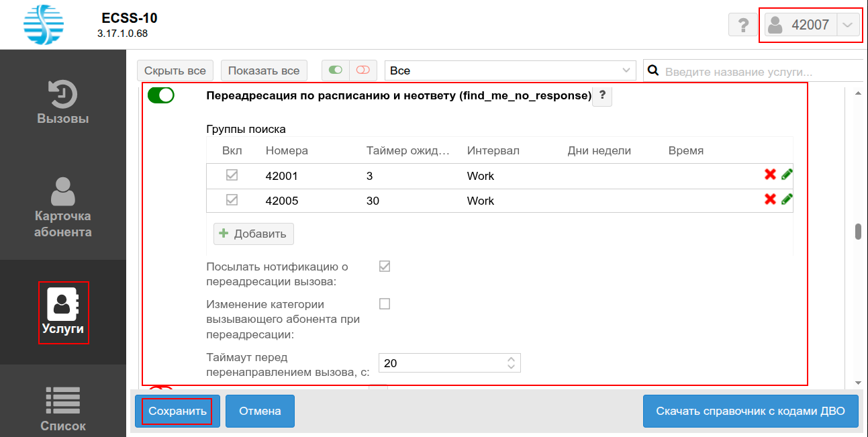The height and width of the screenshot is (437, 868).
Task: Click the search magnifier icon
Action: (652, 70)
